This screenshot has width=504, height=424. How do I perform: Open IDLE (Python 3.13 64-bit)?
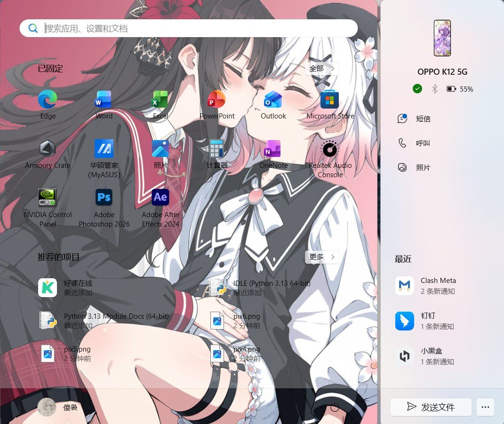point(260,288)
